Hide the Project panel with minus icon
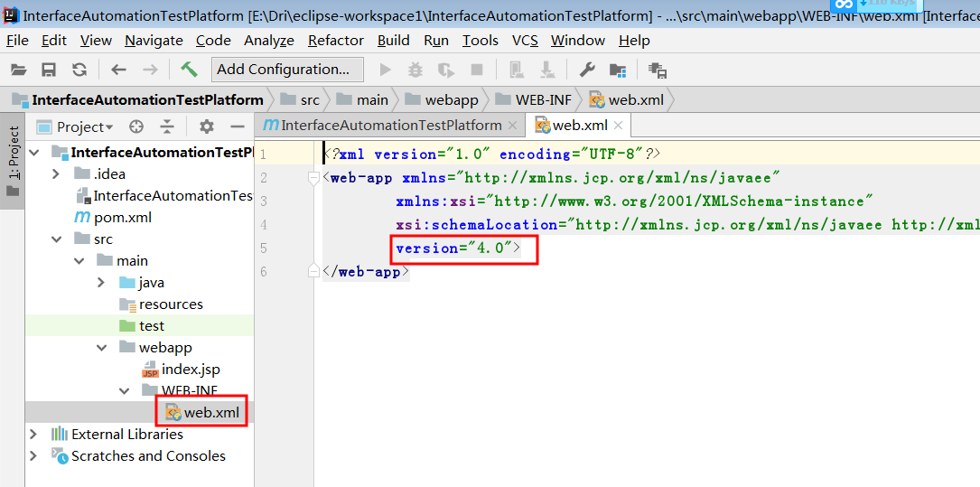Screen dimensions: 980x487 tap(238, 126)
